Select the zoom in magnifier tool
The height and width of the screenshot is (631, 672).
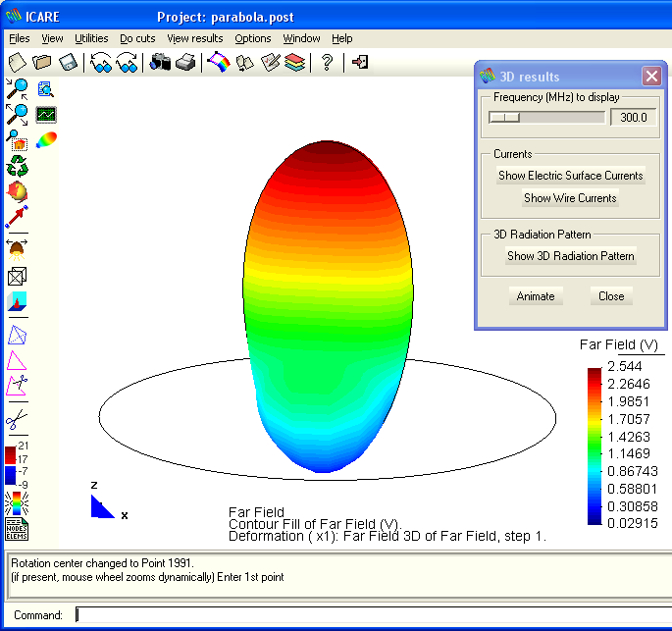click(x=17, y=89)
